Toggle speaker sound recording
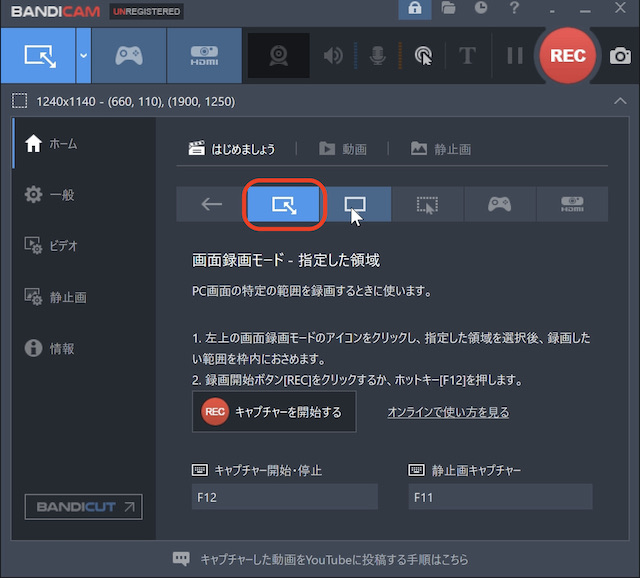 (333, 56)
